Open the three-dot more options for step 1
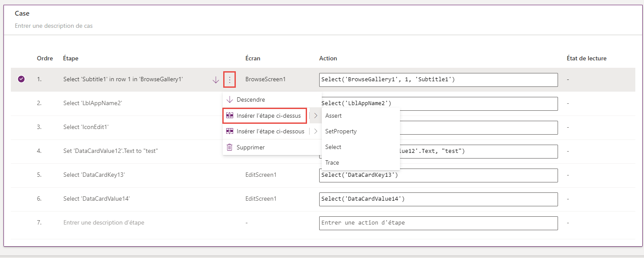 tap(230, 79)
